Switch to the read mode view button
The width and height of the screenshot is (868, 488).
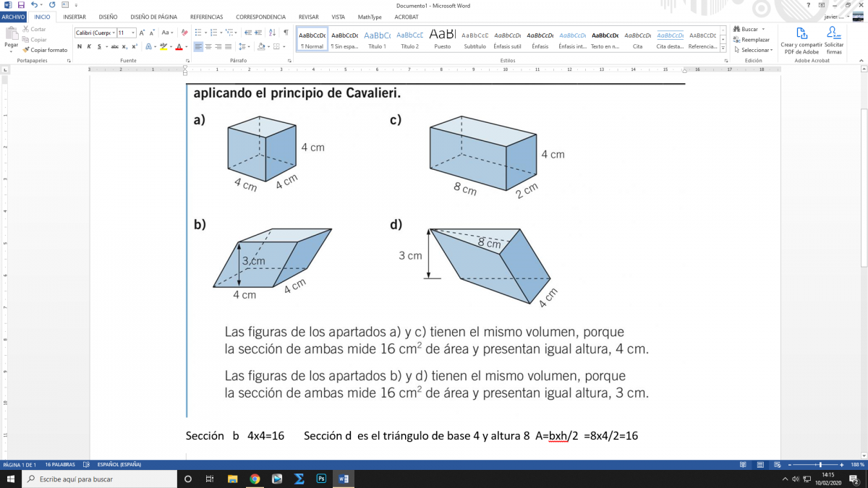coord(743,464)
